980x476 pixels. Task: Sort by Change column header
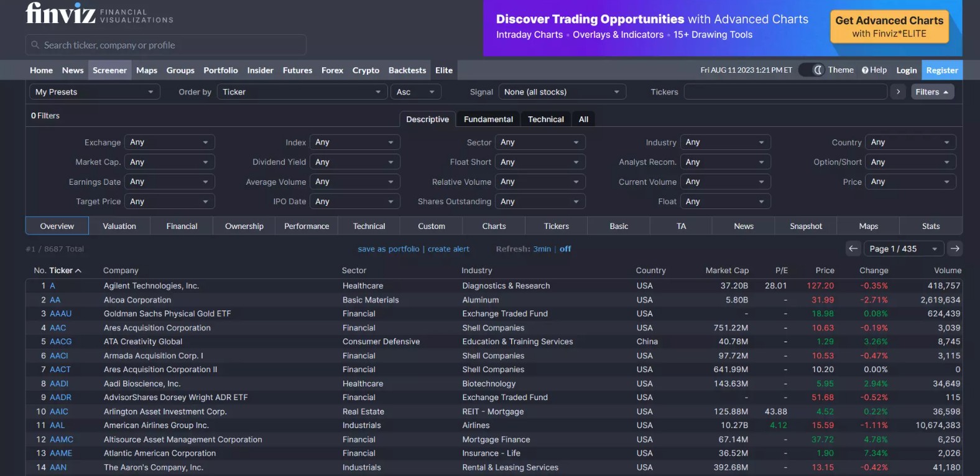pos(874,271)
